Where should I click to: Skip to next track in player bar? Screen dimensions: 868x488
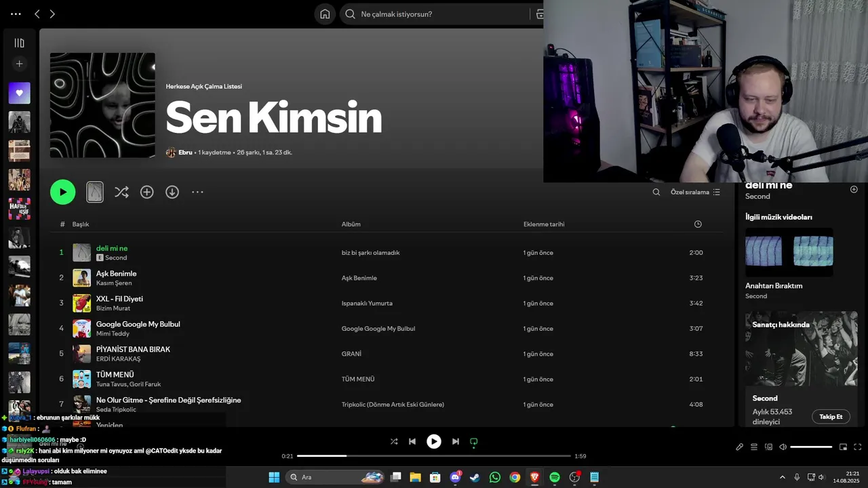456,441
